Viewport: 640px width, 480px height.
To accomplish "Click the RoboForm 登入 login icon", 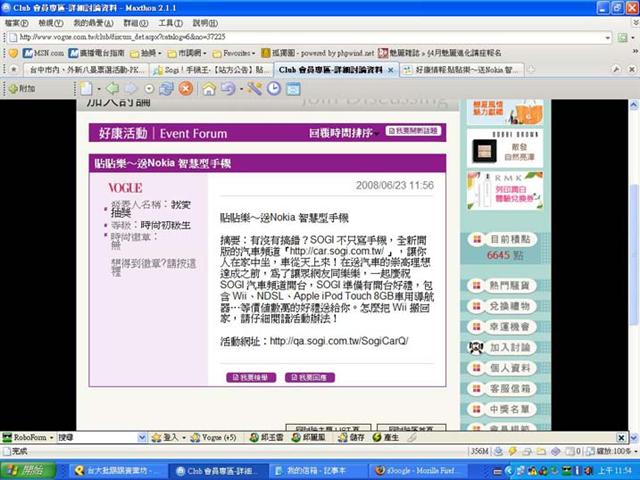I will click(x=165, y=438).
